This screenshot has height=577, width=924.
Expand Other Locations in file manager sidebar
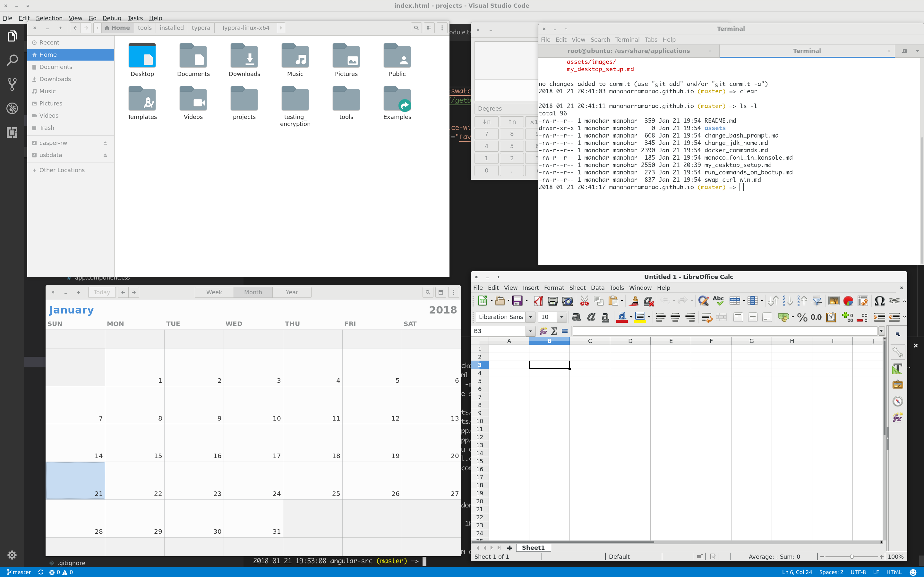click(x=62, y=170)
